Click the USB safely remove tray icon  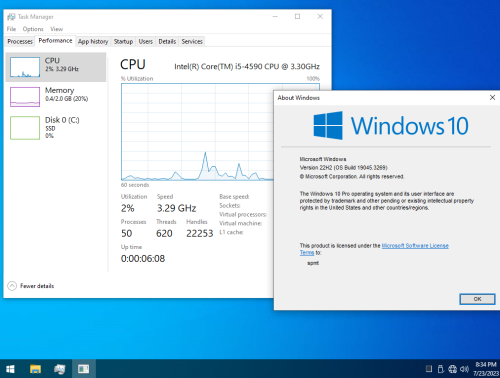pyautogui.click(x=440, y=369)
